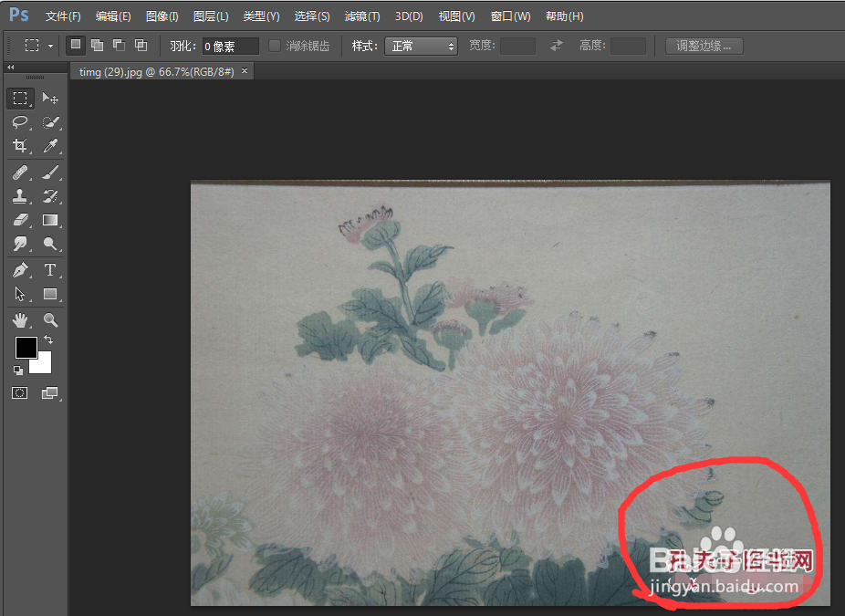Screen dimensions: 845x616
Task: Collapse the toolbox panel with double arrows
Action: (x=11, y=68)
